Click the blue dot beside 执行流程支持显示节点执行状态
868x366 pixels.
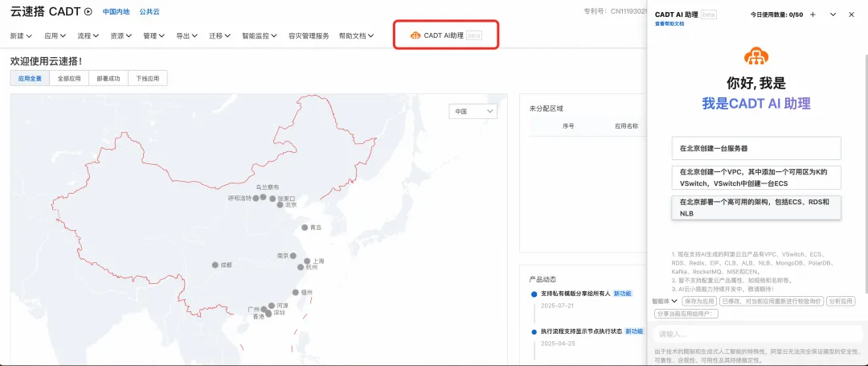(534, 331)
